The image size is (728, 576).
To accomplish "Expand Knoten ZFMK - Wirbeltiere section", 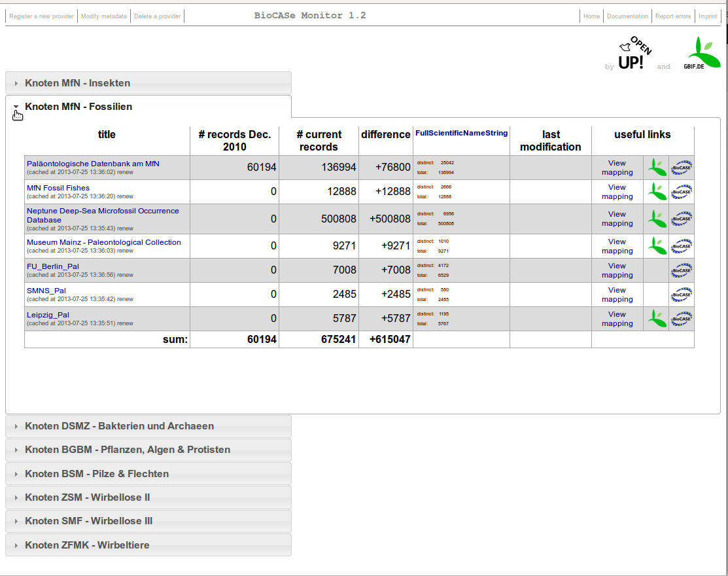I will (148, 545).
